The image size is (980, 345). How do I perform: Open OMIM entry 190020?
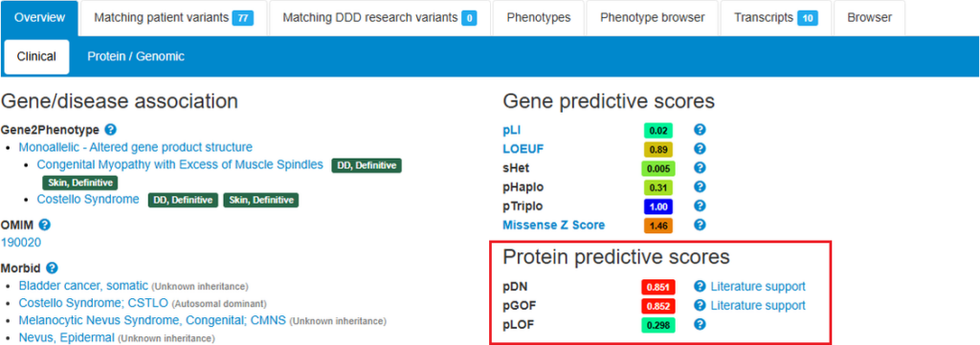point(21,243)
